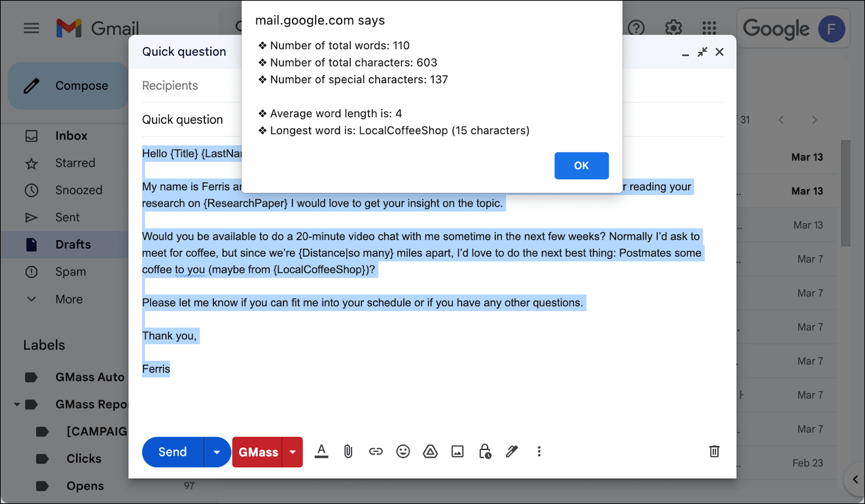Click the word LocalCoffeeShop in email body
Screen dimensions: 865x504
click(321, 270)
